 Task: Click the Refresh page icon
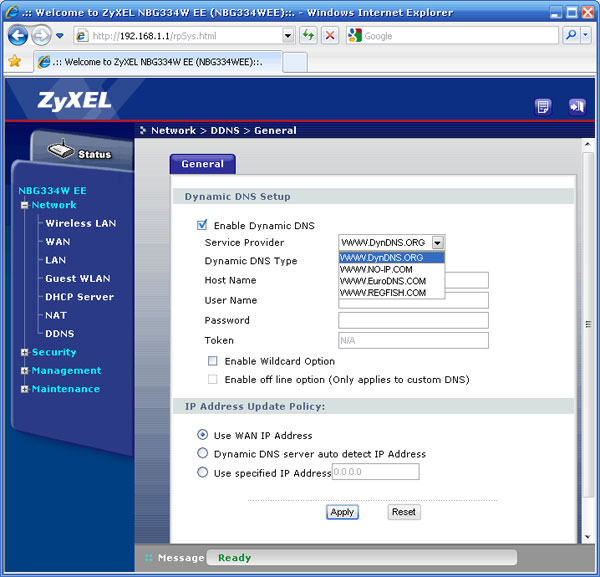tap(309, 35)
